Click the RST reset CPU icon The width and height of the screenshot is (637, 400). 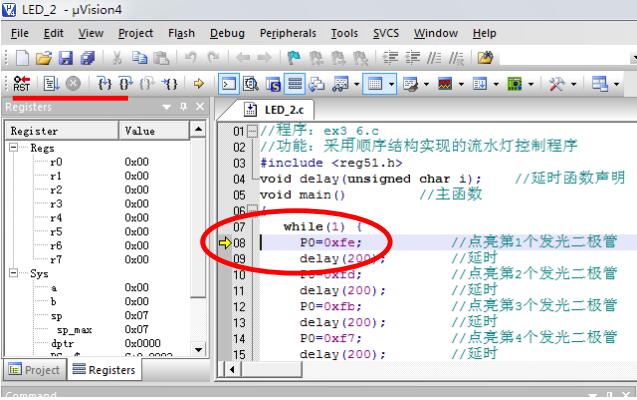[x=22, y=84]
